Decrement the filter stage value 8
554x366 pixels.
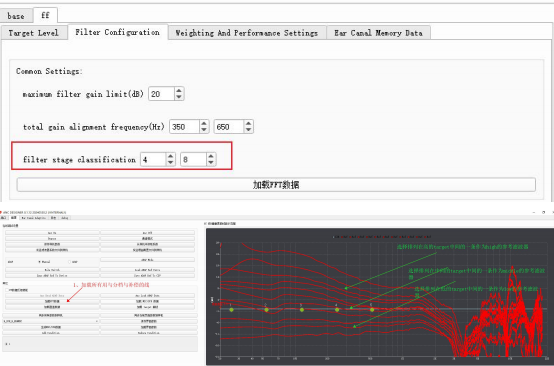[211, 163]
